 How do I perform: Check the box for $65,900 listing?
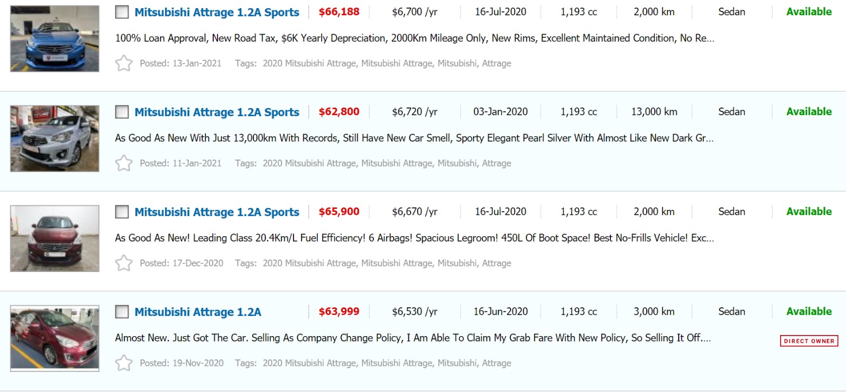tap(122, 212)
